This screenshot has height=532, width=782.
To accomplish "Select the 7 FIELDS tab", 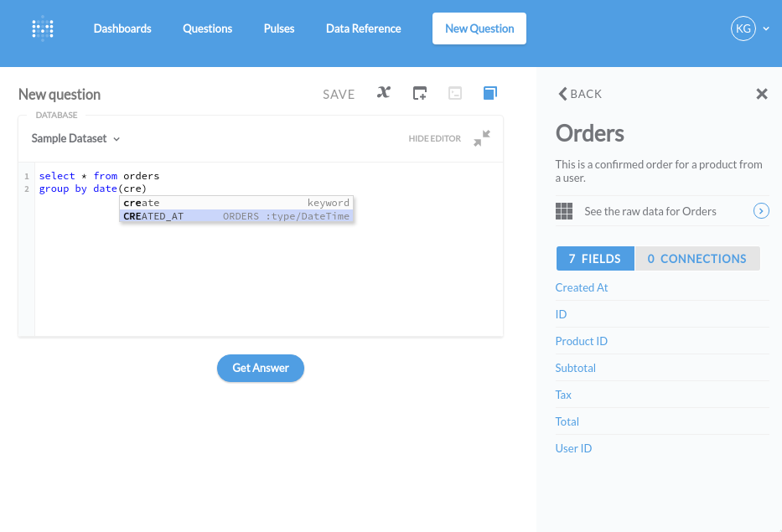I will [595, 259].
